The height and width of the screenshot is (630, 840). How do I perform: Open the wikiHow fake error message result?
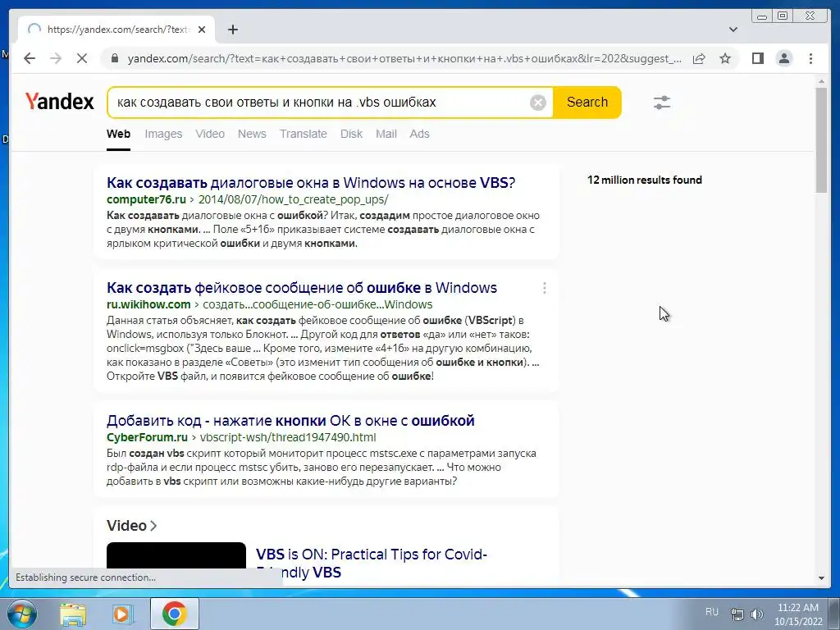[302, 288]
